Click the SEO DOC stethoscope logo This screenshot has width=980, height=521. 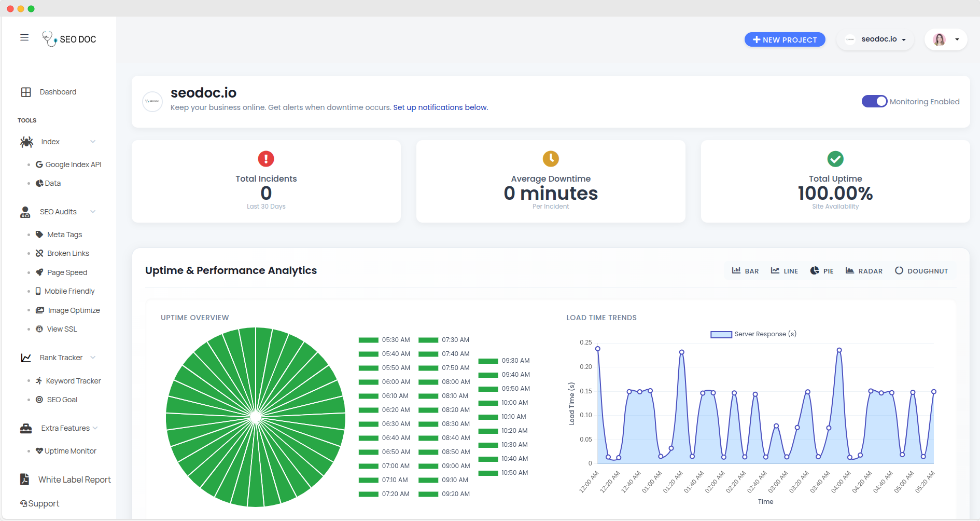coord(49,39)
